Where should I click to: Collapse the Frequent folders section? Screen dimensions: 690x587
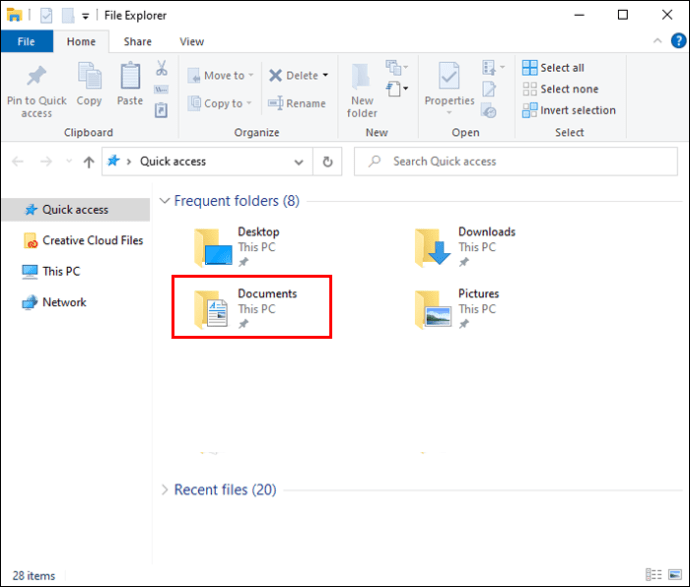(x=165, y=201)
